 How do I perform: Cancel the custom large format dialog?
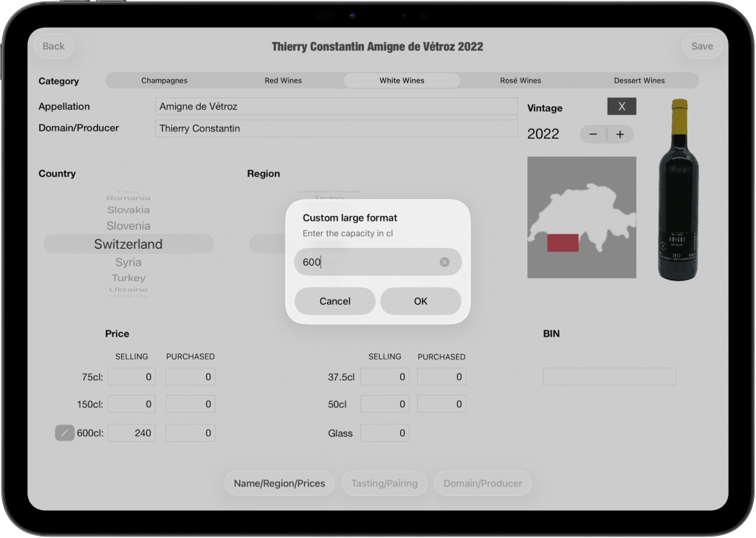click(335, 301)
